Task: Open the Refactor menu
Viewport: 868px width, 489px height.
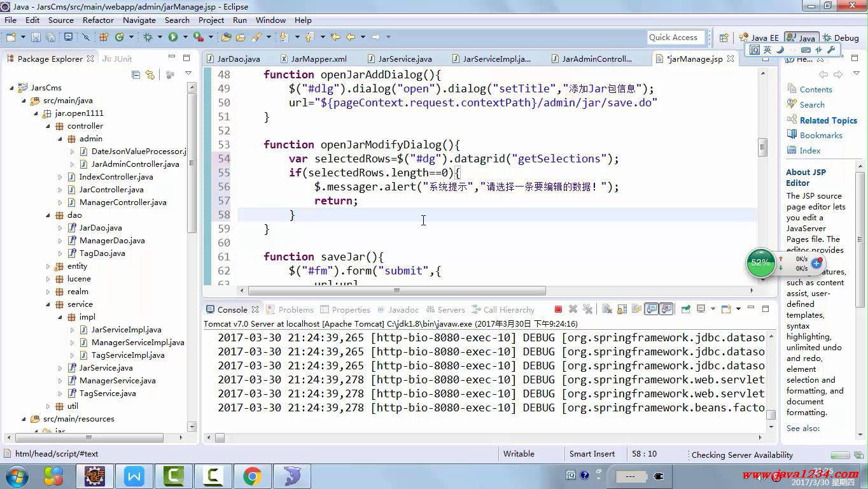Action: tap(98, 20)
